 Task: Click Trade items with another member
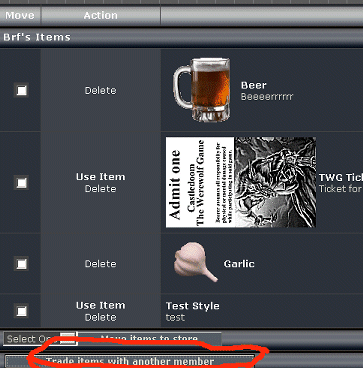coord(130,361)
